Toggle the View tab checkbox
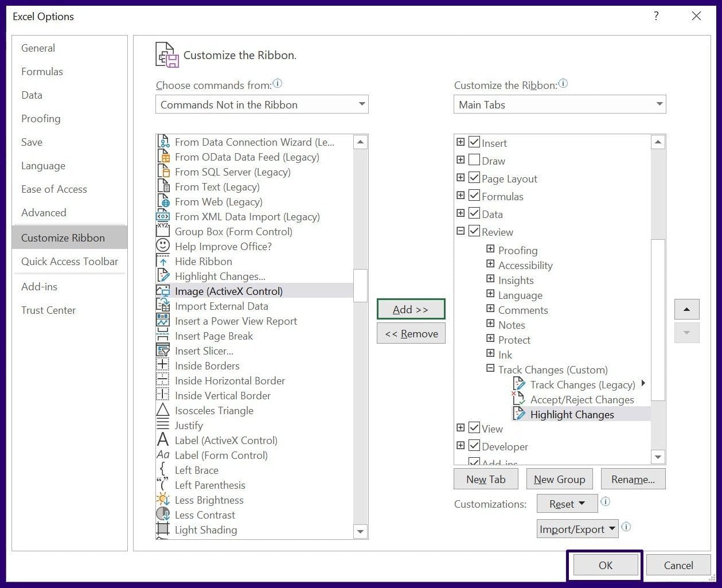Screen dimensions: 722x588 click(x=474, y=428)
